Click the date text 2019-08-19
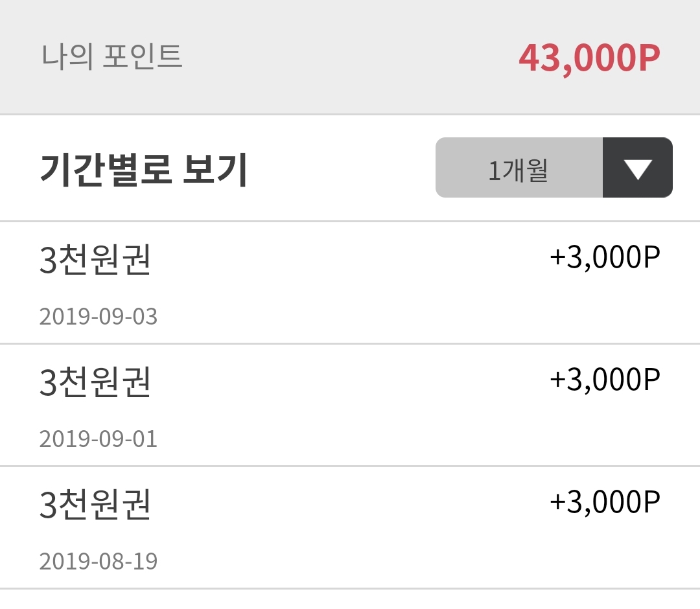 (x=99, y=561)
